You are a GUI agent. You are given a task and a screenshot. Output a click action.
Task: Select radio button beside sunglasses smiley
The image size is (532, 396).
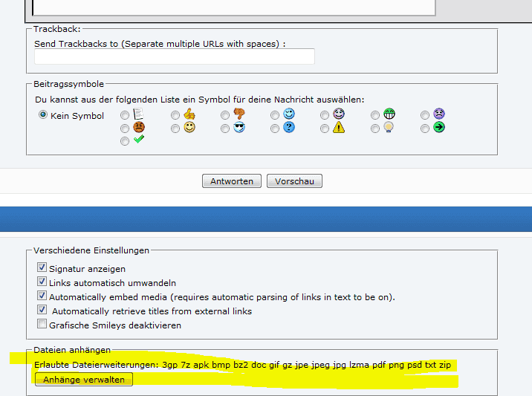click(225, 129)
